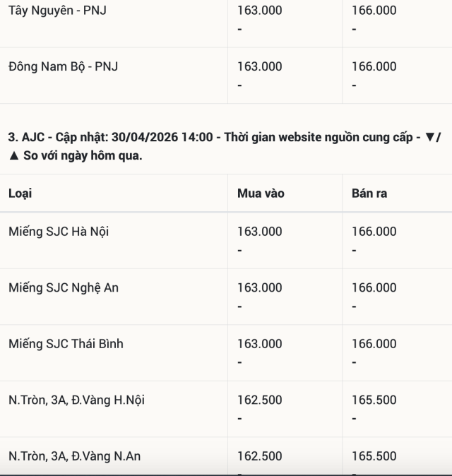Select the Miếng SJC Thái Bình row label
The image size is (452, 476).
click(66, 344)
